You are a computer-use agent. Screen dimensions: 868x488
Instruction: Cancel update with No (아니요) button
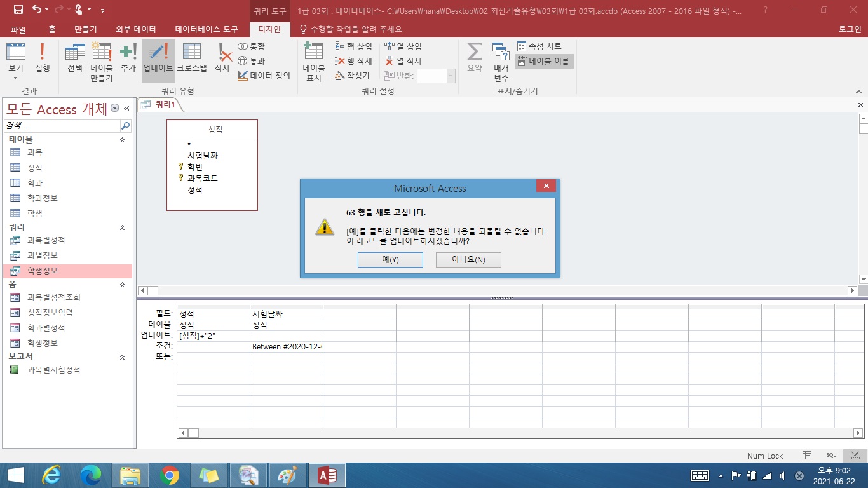468,260
